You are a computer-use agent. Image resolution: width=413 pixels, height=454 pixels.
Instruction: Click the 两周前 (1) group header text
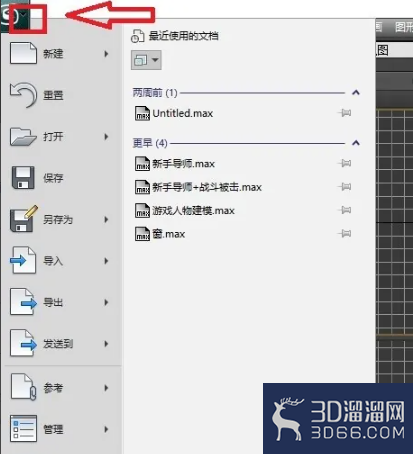[x=155, y=92]
